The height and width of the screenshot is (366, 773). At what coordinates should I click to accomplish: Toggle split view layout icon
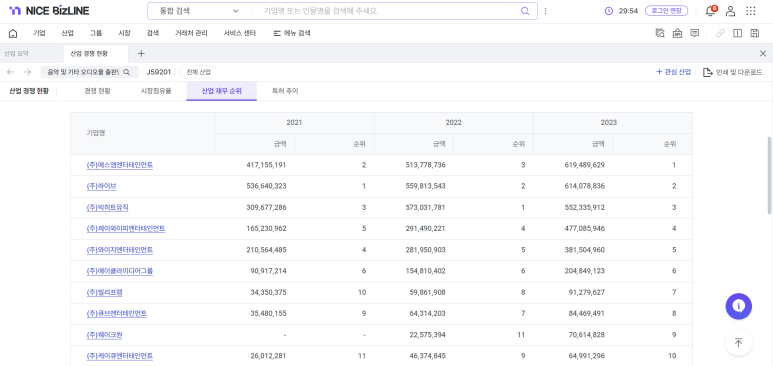click(x=738, y=33)
